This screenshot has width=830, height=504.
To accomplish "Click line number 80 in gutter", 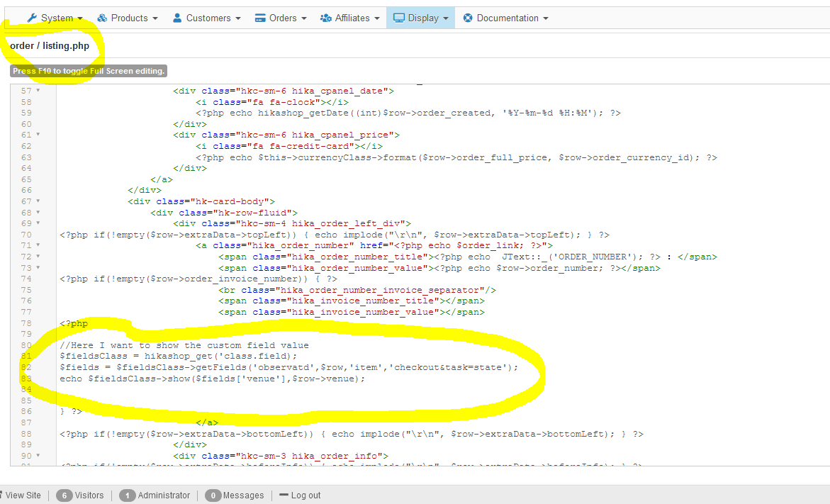I will (x=26, y=345).
